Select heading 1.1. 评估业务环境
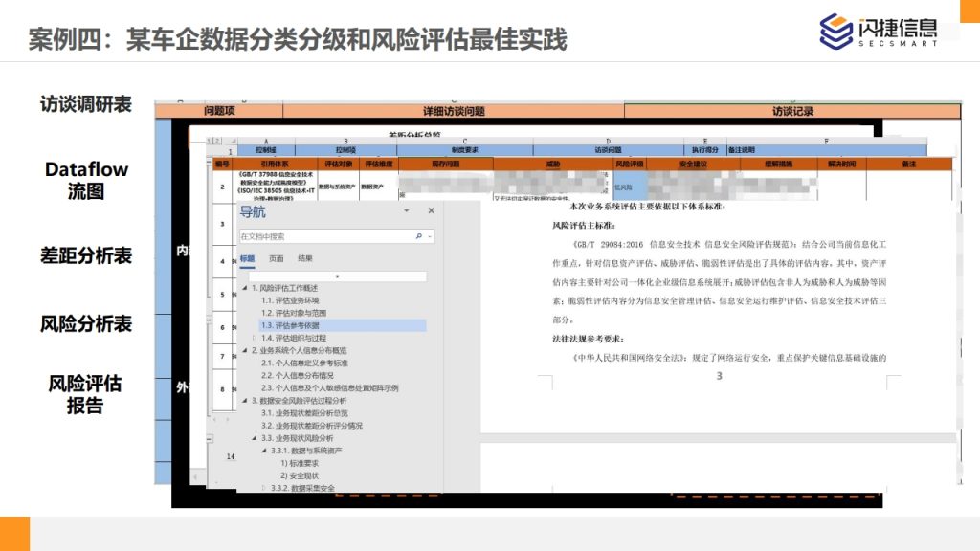 point(290,300)
